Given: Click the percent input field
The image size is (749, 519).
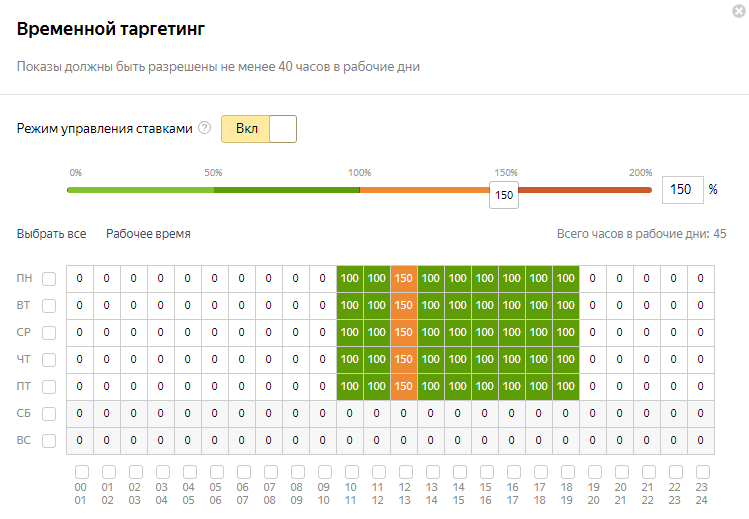Looking at the screenshot, I should [683, 189].
